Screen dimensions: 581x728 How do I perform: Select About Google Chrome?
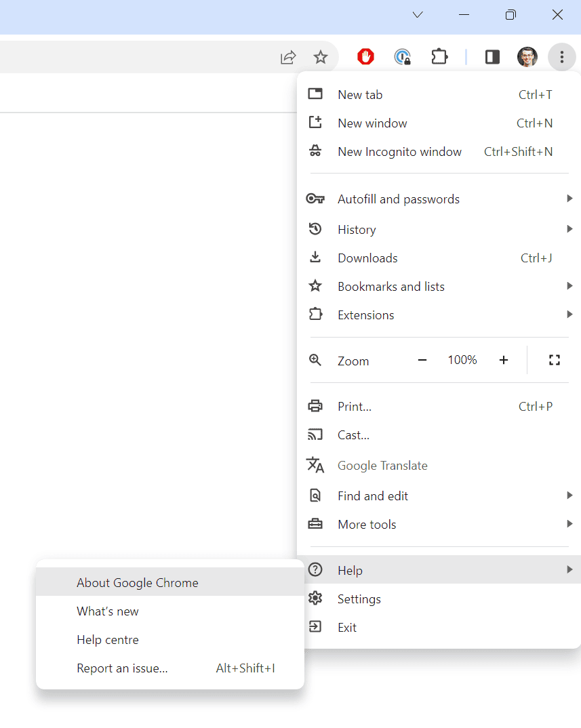(137, 582)
